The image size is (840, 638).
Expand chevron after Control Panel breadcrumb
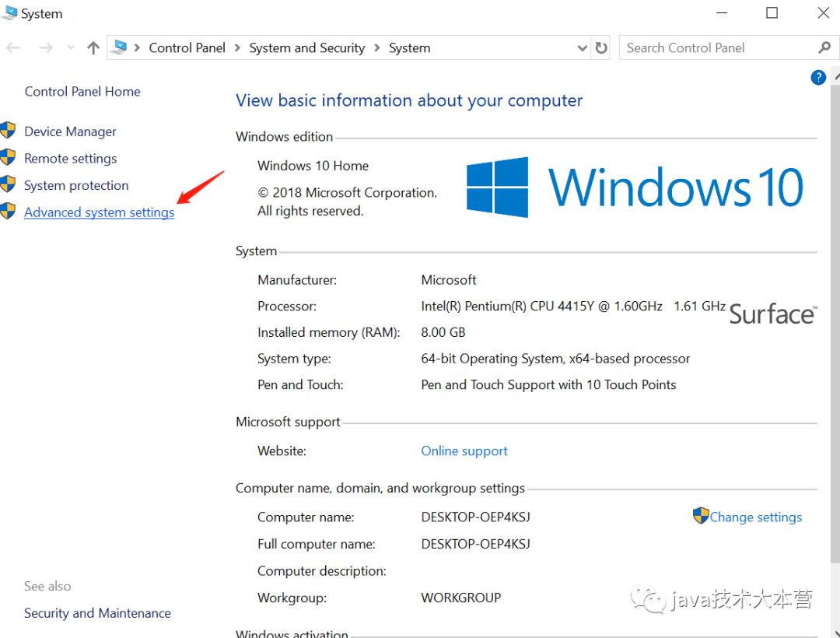coord(237,48)
